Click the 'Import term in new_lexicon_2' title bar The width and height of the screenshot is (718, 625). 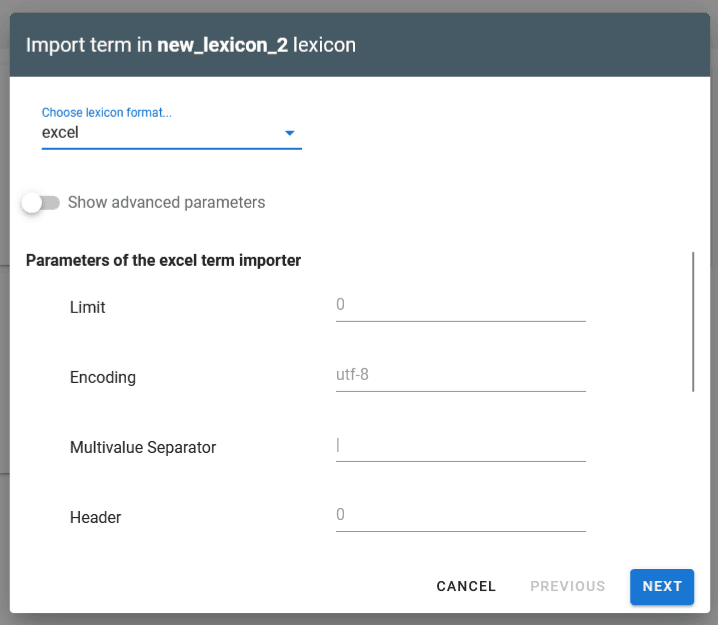190,45
